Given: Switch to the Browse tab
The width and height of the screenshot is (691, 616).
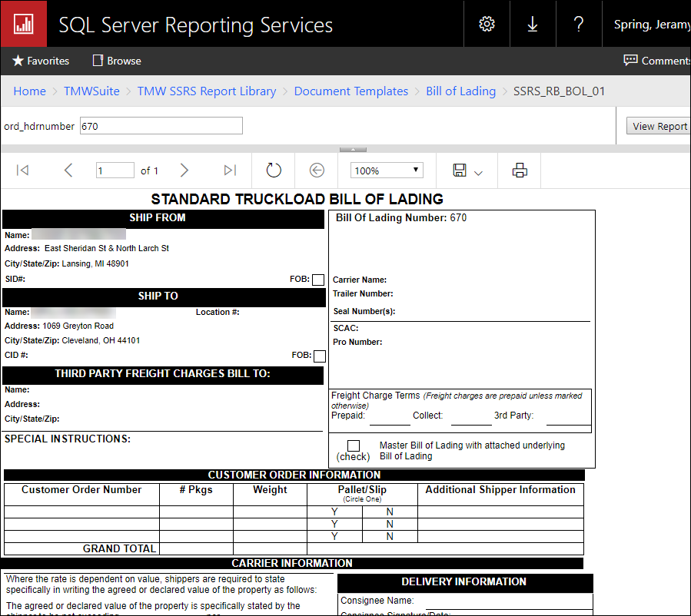Looking at the screenshot, I should pyautogui.click(x=116, y=61).
